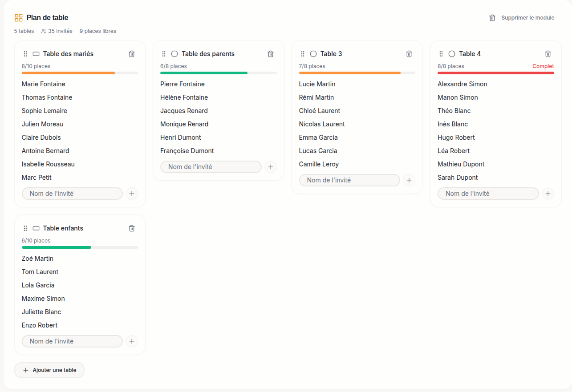572x392 pixels.
Task: Click the plus icon in Table des parents
Action: click(271, 167)
